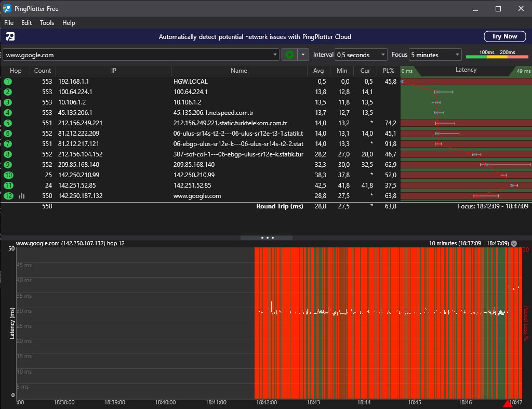
Task: Click the Name column header
Action: [239, 71]
